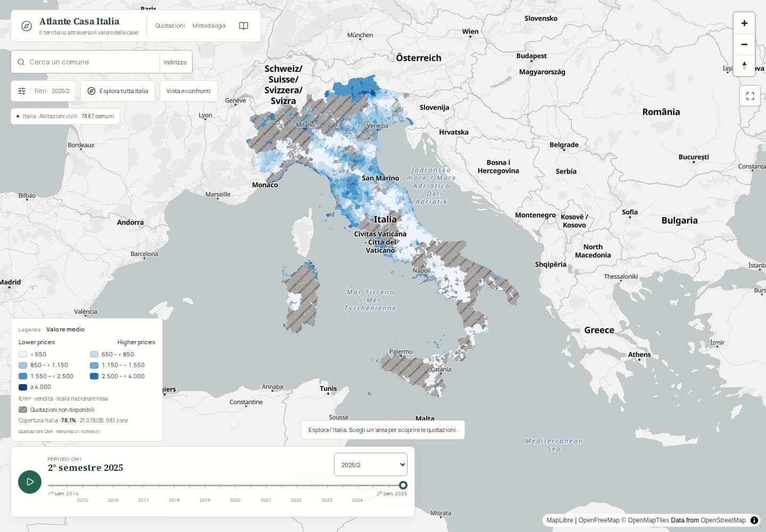Screen dimensions: 766x532
Task: Click the Atlante Casa Italia compass logo
Action: click(27, 26)
